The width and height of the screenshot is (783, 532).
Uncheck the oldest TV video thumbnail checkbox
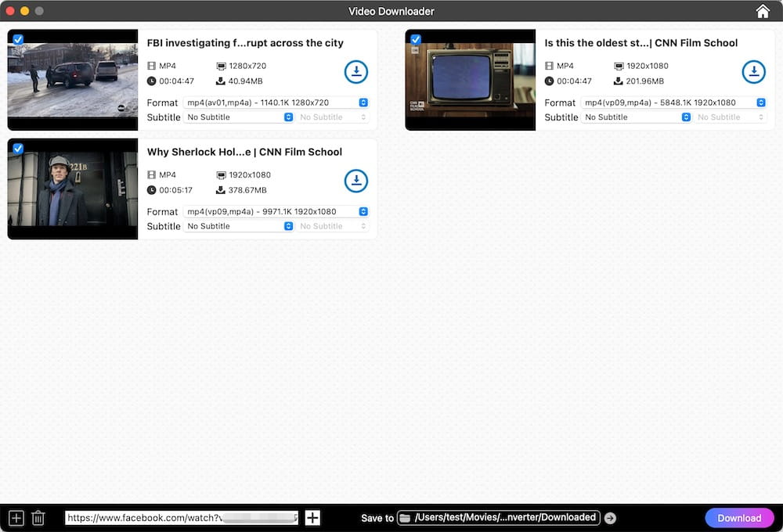point(416,38)
